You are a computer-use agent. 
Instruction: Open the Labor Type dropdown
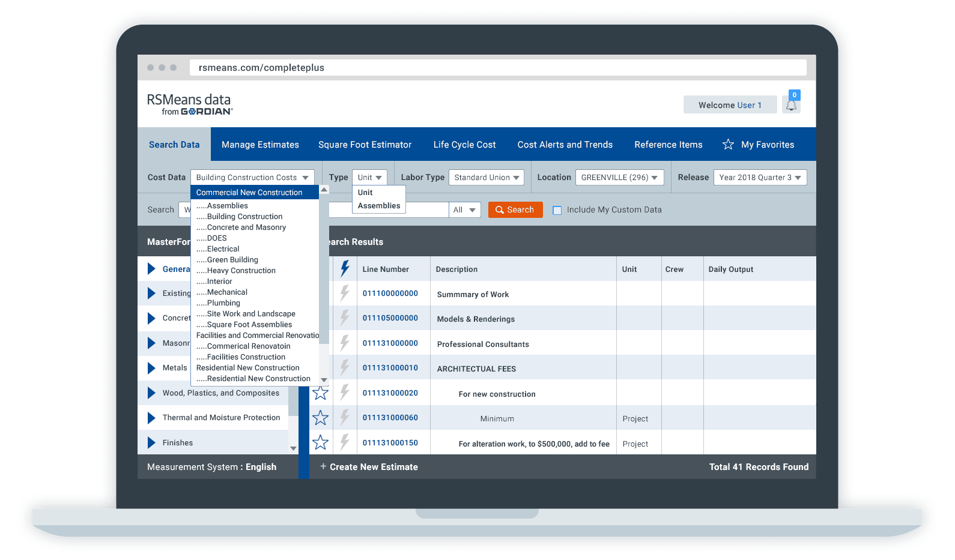point(487,178)
